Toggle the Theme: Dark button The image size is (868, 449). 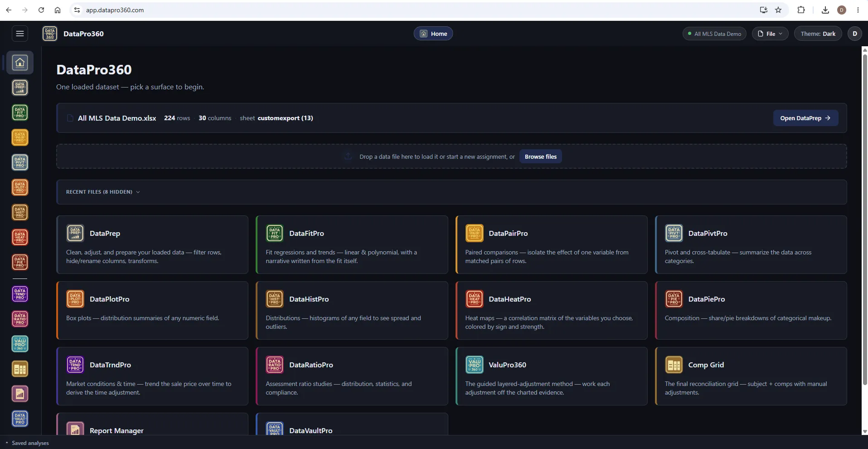[x=818, y=34]
